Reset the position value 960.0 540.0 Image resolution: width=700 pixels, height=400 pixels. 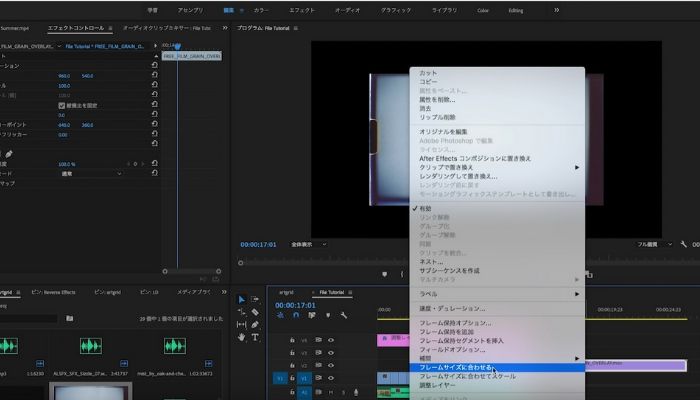pyautogui.click(x=154, y=75)
